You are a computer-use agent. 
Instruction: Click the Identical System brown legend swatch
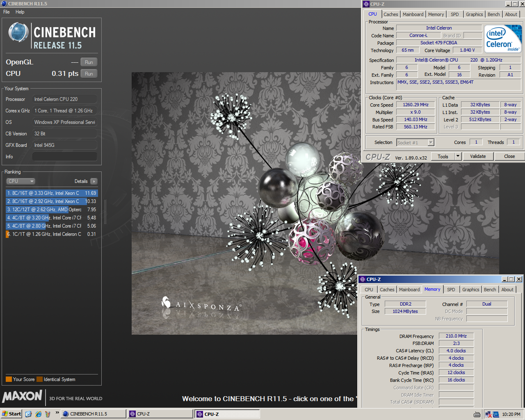click(39, 379)
